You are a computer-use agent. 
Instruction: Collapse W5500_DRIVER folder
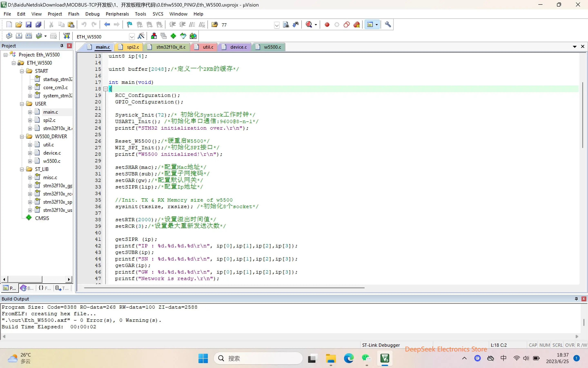click(22, 137)
